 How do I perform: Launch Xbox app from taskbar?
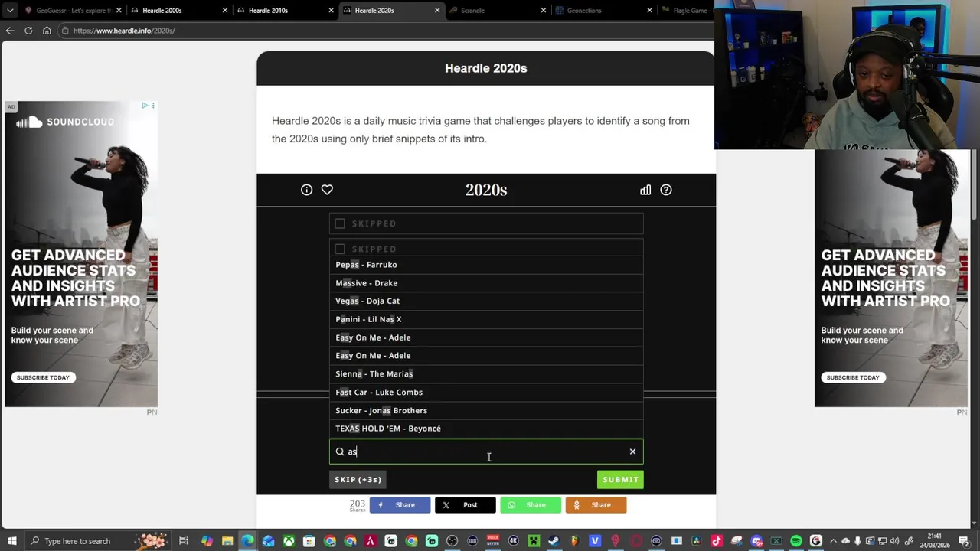point(289,541)
